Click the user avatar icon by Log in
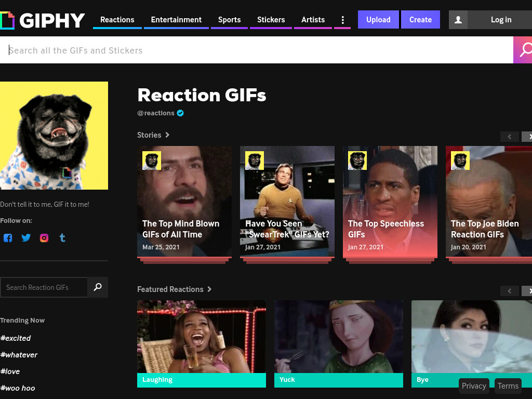 [458, 20]
